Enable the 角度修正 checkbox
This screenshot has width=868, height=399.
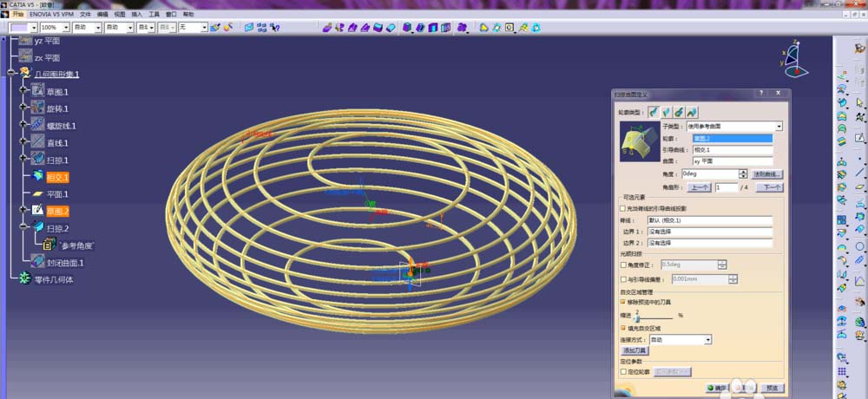624,265
